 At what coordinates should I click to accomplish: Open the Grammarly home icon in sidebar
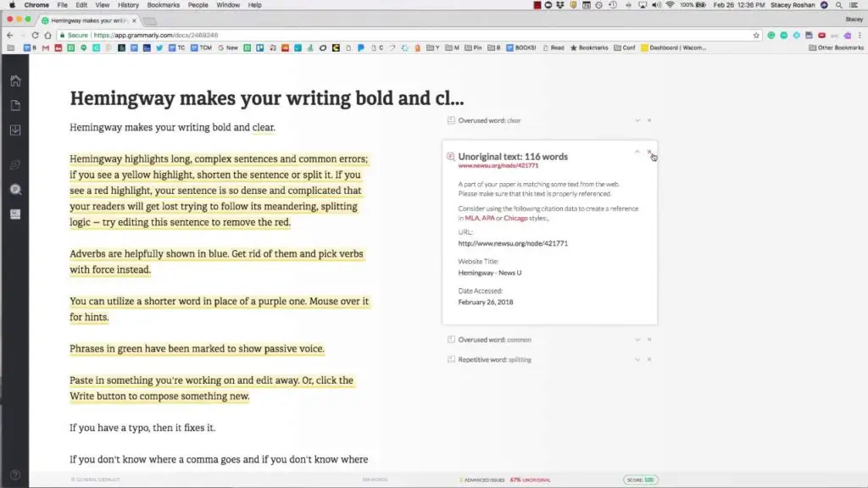(x=15, y=80)
